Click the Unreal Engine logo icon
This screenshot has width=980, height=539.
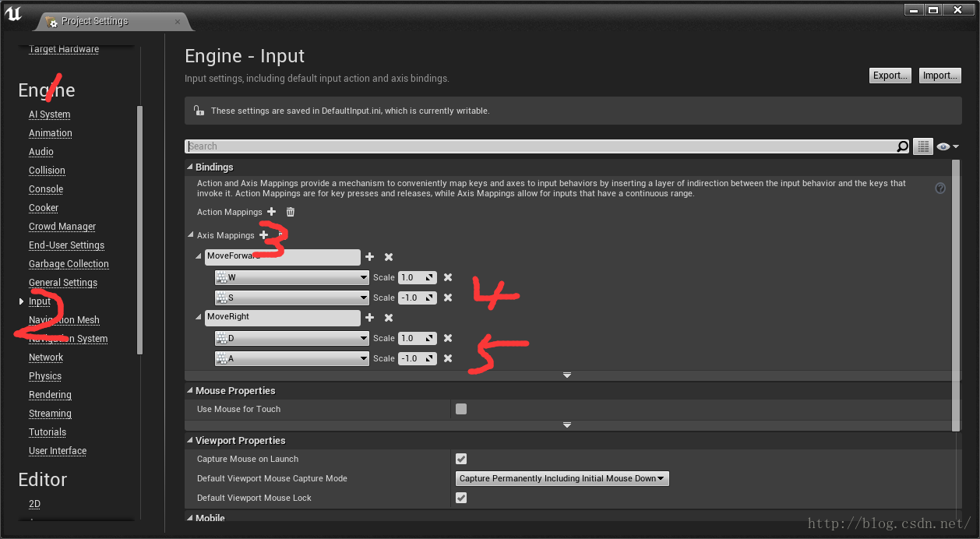tap(14, 12)
